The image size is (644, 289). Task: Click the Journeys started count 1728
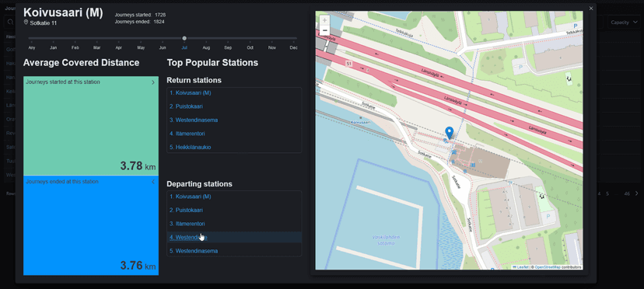[160, 15]
